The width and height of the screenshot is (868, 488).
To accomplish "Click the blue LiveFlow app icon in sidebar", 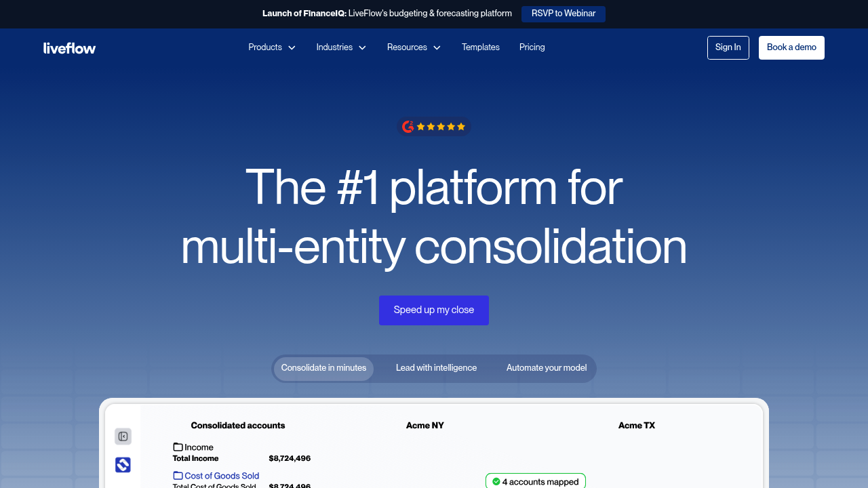I will (x=123, y=465).
